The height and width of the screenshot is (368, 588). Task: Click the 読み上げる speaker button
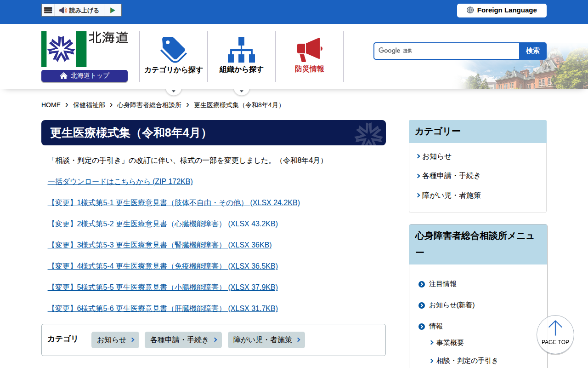[79, 10]
